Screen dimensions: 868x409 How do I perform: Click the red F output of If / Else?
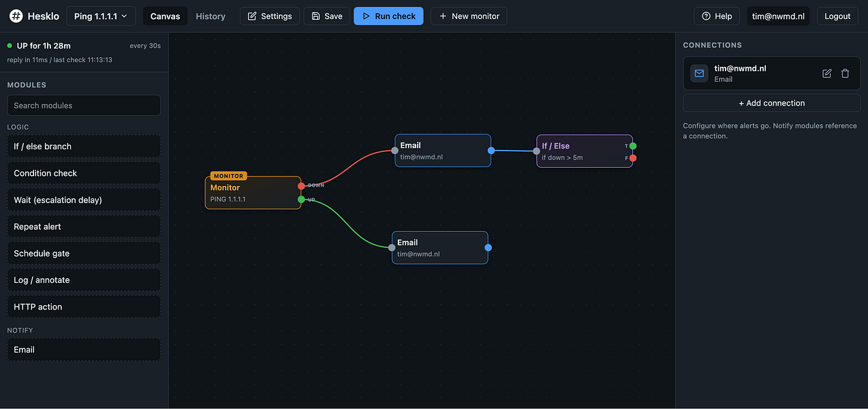(633, 158)
